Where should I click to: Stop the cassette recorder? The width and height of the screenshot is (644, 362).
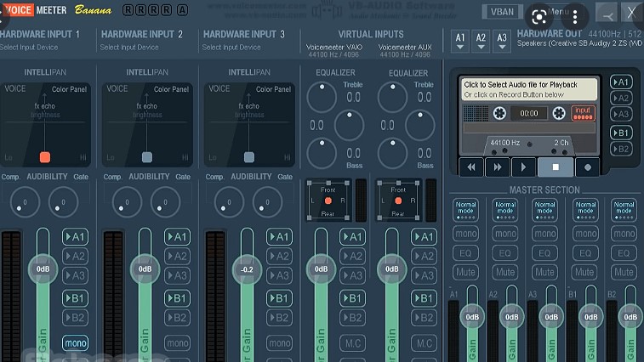coord(556,167)
